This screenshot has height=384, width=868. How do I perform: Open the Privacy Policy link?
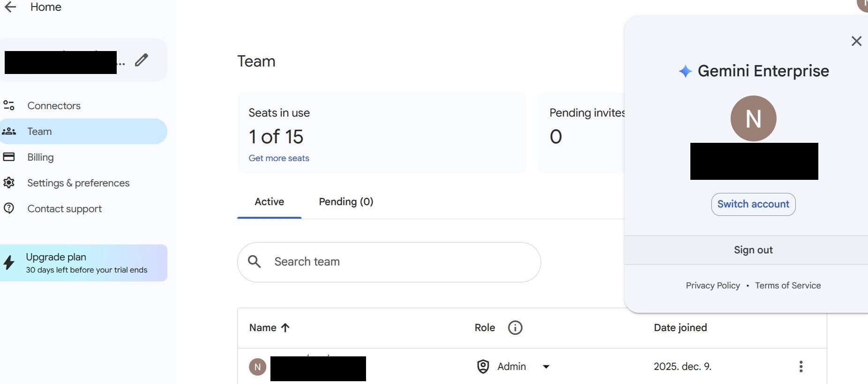coord(712,286)
